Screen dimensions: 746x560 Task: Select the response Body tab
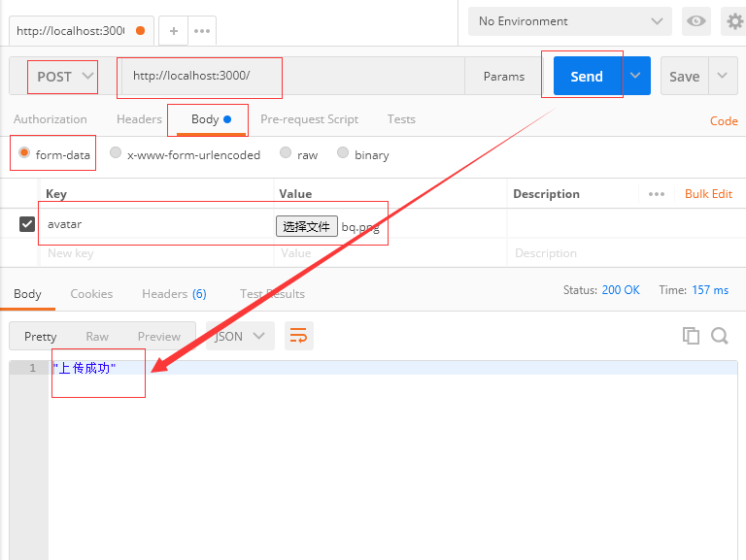27,294
